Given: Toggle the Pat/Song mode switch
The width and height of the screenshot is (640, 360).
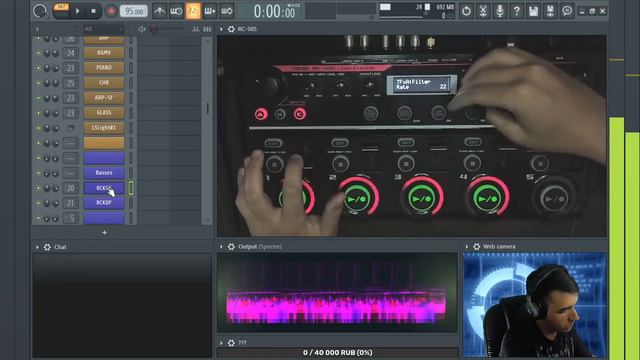Looking at the screenshot, I should pos(61,11).
